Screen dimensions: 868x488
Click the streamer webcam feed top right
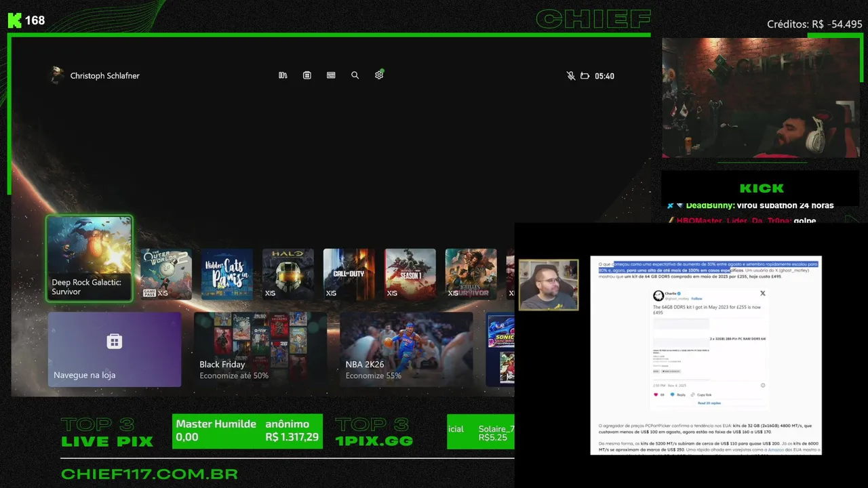[760, 98]
